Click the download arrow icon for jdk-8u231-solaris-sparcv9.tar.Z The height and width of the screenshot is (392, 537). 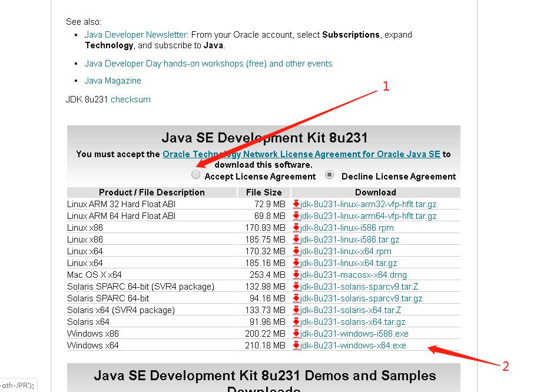[296, 287]
